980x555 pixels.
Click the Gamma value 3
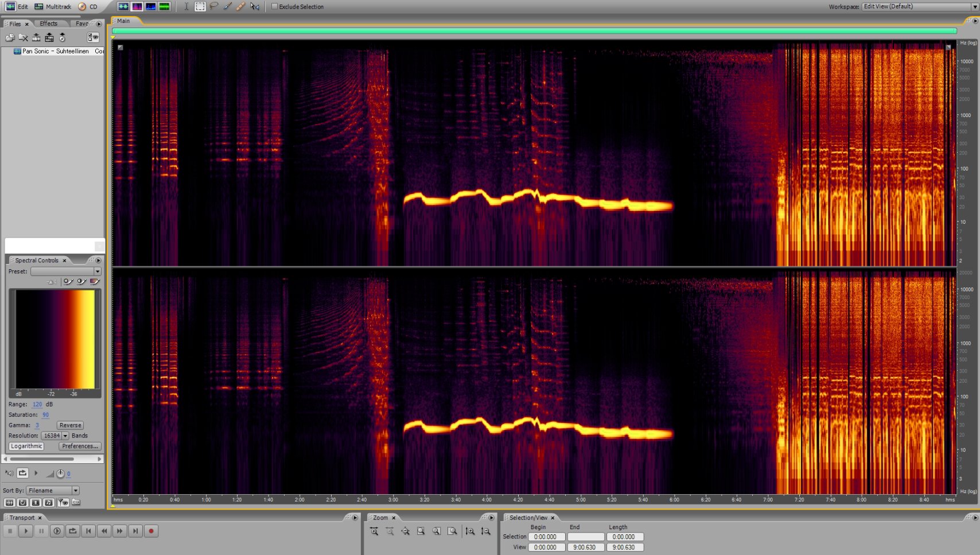37,425
